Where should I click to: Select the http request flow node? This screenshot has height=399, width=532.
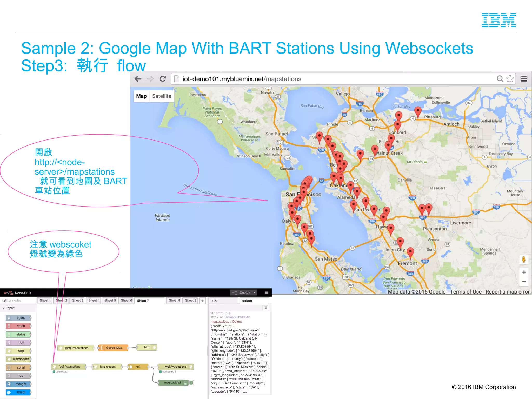pos(108,367)
